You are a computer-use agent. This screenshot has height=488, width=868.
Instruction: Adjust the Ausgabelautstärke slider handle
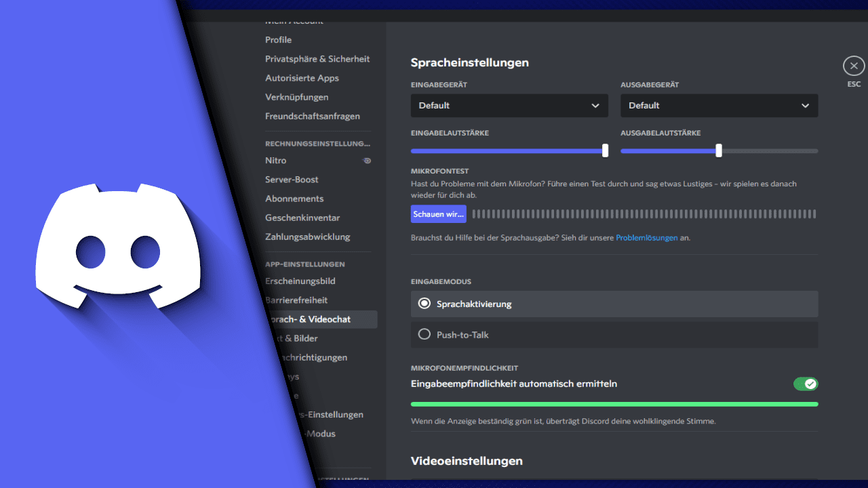719,150
